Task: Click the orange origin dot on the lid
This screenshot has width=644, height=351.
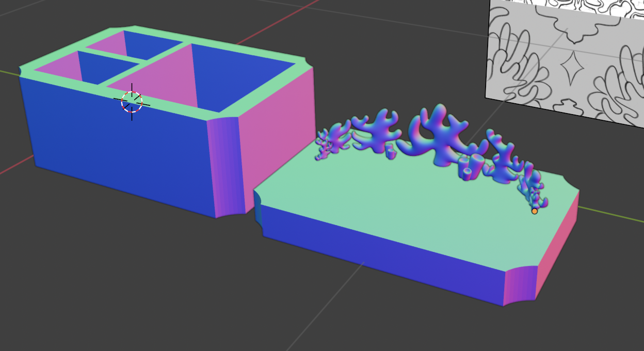Action: coord(535,211)
